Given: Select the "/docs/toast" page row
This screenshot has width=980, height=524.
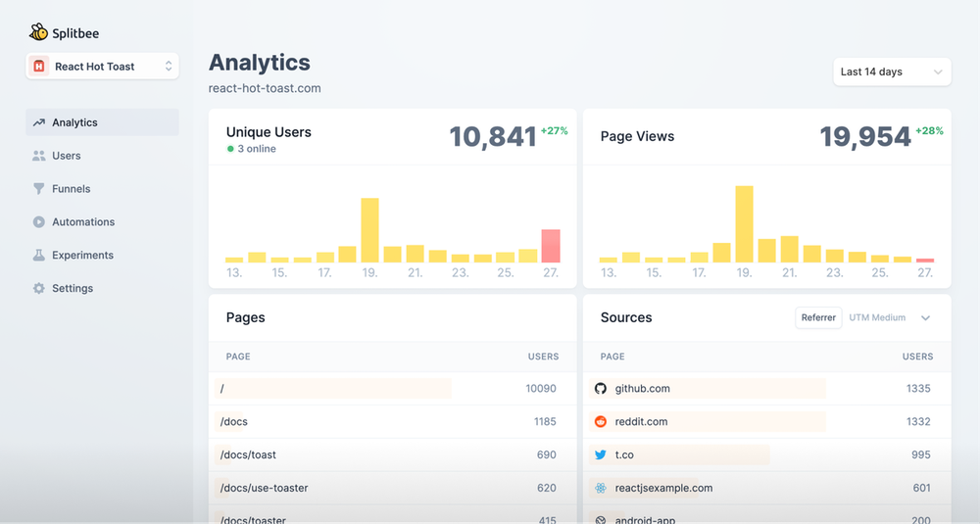Looking at the screenshot, I should click(x=393, y=454).
